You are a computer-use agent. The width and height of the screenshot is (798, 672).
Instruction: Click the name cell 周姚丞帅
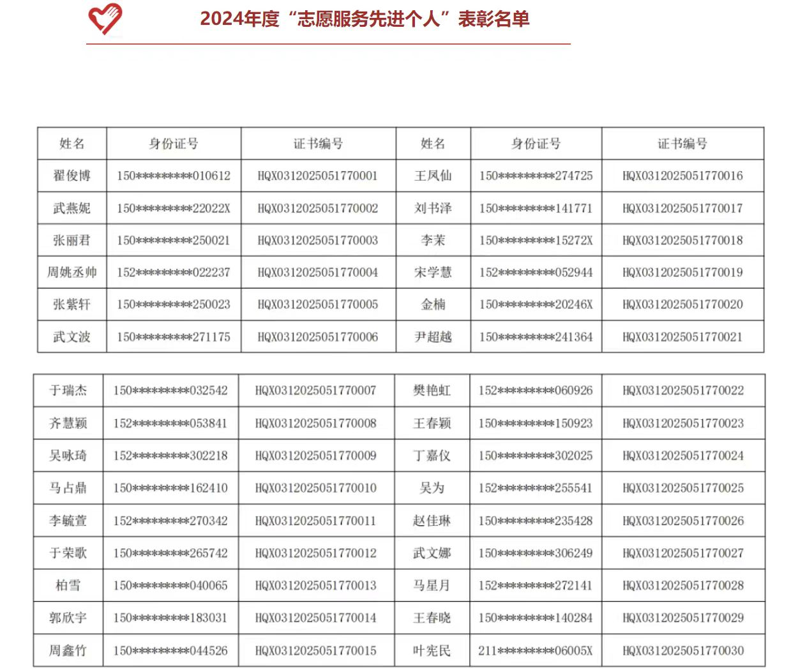pos(72,273)
